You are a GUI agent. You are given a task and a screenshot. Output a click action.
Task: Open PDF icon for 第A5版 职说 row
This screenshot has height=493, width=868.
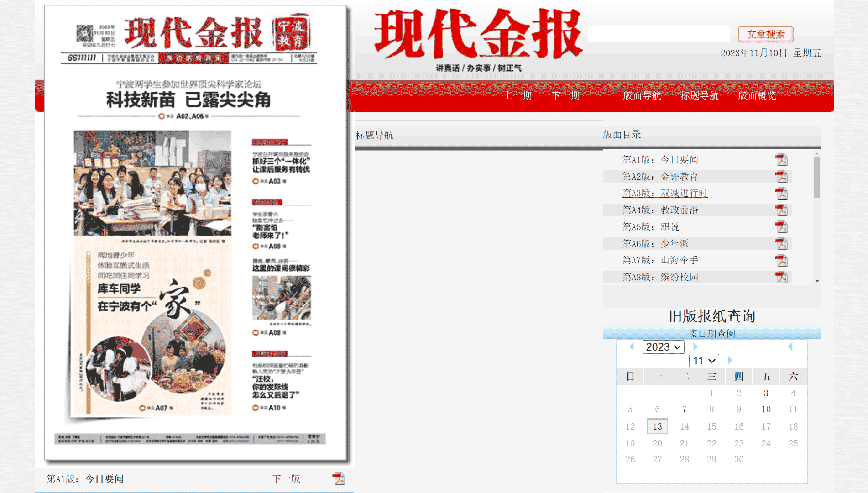coord(781,227)
